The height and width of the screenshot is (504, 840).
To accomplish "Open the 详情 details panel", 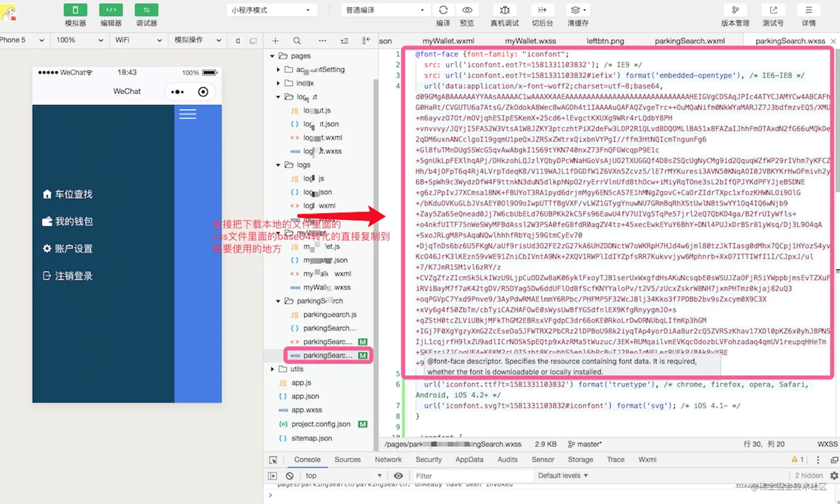I will click(809, 10).
